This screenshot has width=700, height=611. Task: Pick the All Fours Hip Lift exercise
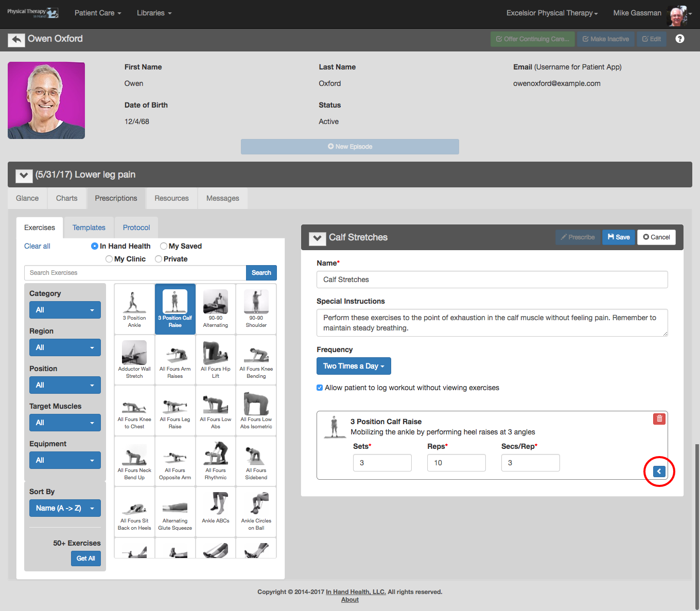point(216,359)
